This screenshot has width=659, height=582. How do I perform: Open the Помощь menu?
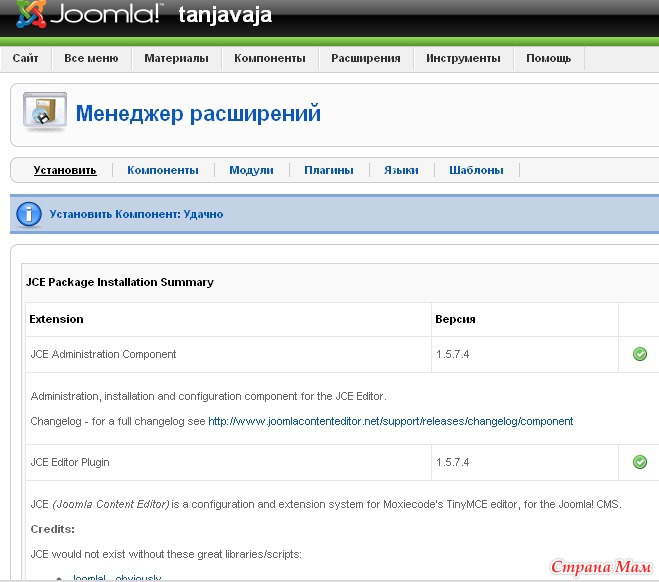tap(548, 58)
